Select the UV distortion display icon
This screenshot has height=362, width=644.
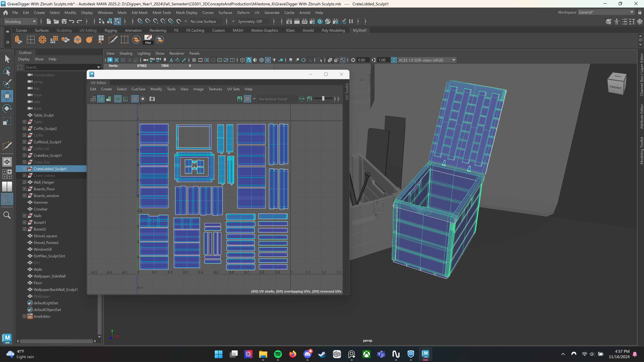(109, 99)
